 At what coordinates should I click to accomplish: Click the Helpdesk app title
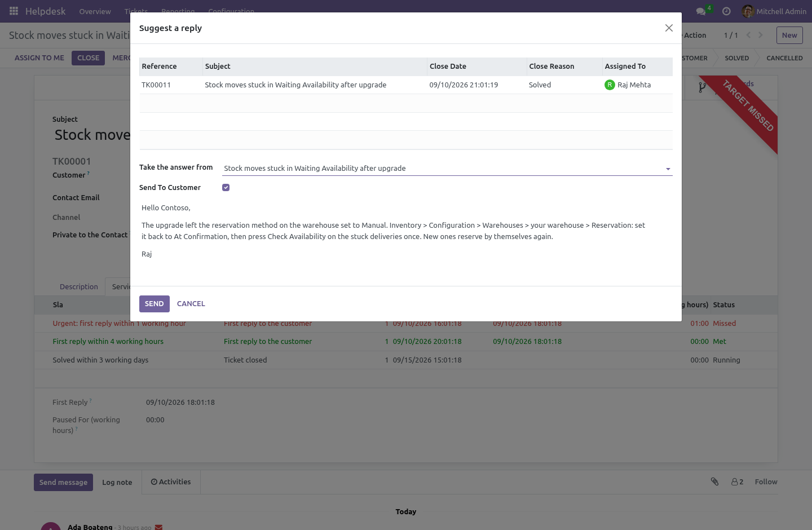(45, 11)
